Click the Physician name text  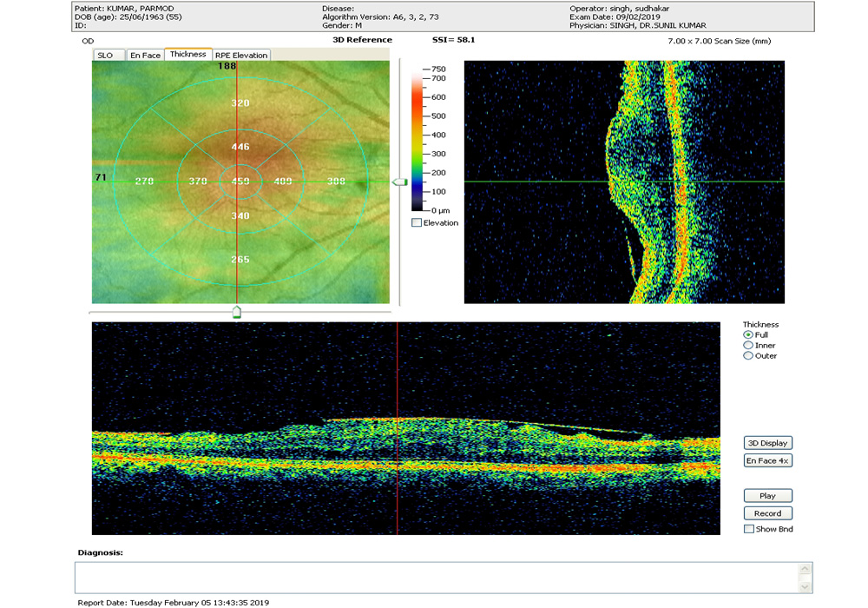638,25
